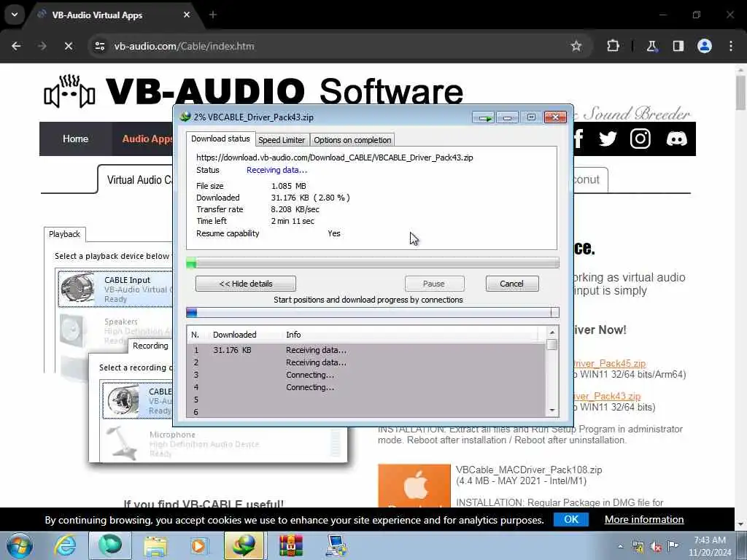This screenshot has width=747, height=560.
Task: Open WinRAR from the taskbar
Action: (x=290, y=545)
